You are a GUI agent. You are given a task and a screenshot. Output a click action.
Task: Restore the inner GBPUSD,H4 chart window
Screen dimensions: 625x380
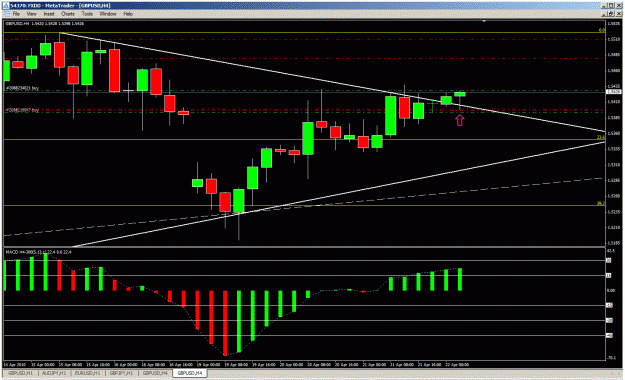(x=612, y=14)
